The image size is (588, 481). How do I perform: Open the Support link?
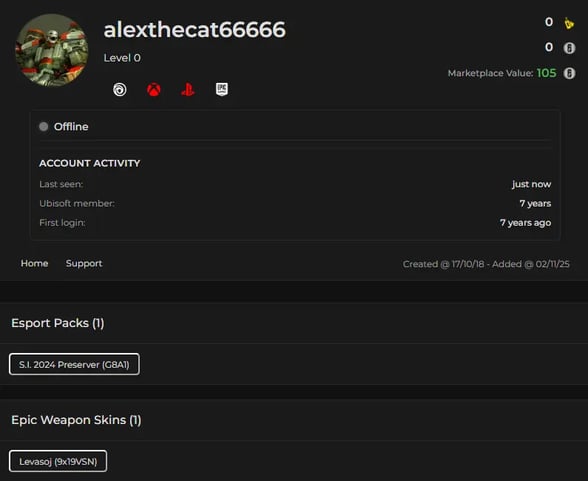(84, 264)
